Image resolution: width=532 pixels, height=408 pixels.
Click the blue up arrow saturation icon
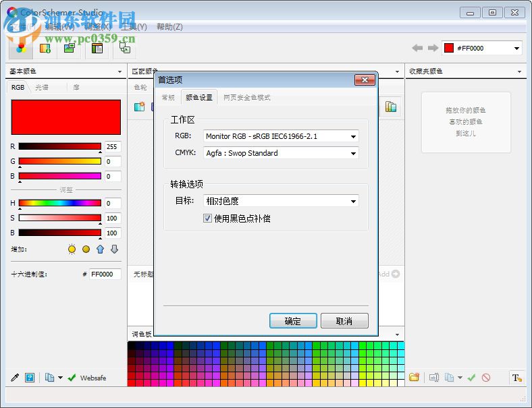coord(100,250)
